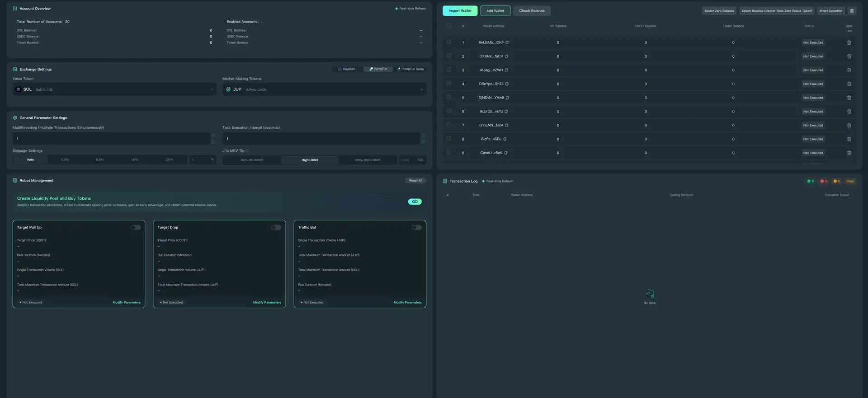Check the select-all wallets header checkbox
The height and width of the screenshot is (398, 868).
pos(448,26)
